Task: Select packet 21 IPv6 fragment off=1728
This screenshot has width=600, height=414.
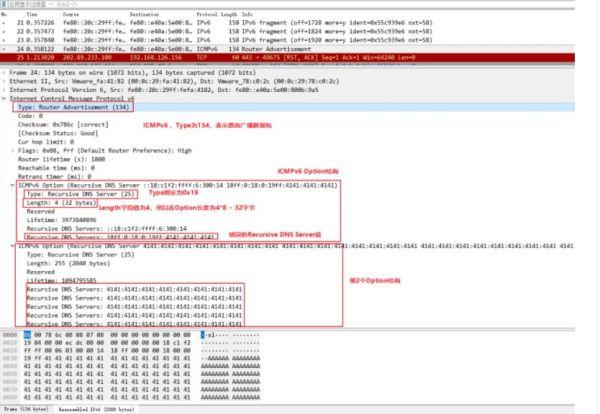Action: (287, 23)
